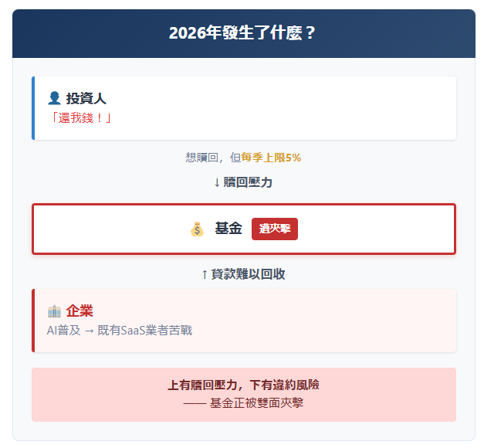
Task: Click the down arrow before 贖回壓力
Action: tap(217, 182)
